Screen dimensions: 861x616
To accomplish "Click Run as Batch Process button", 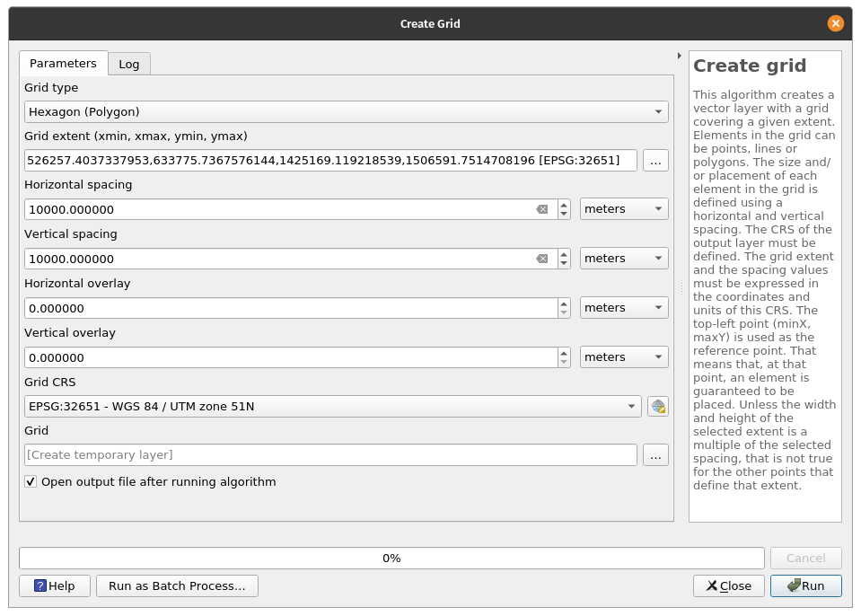I will tap(177, 585).
